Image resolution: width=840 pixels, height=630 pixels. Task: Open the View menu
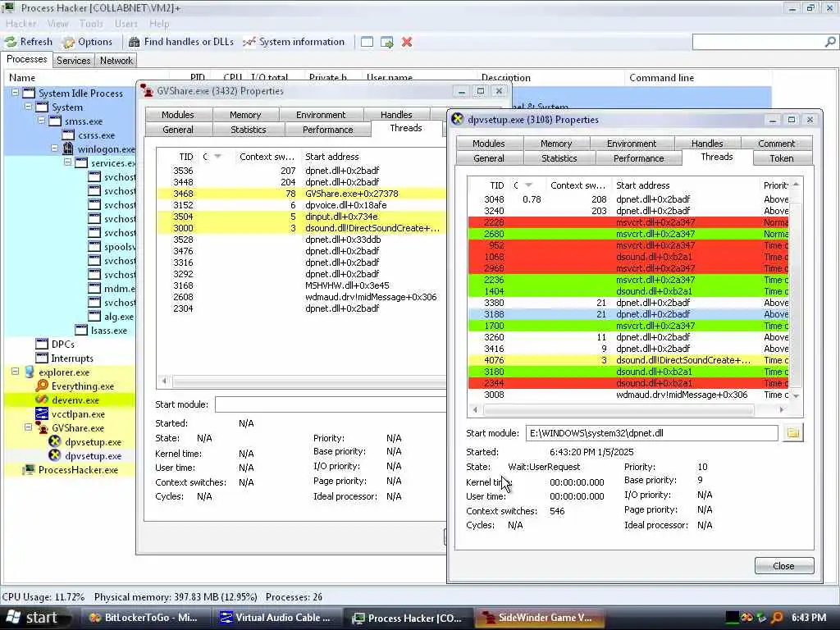click(57, 24)
